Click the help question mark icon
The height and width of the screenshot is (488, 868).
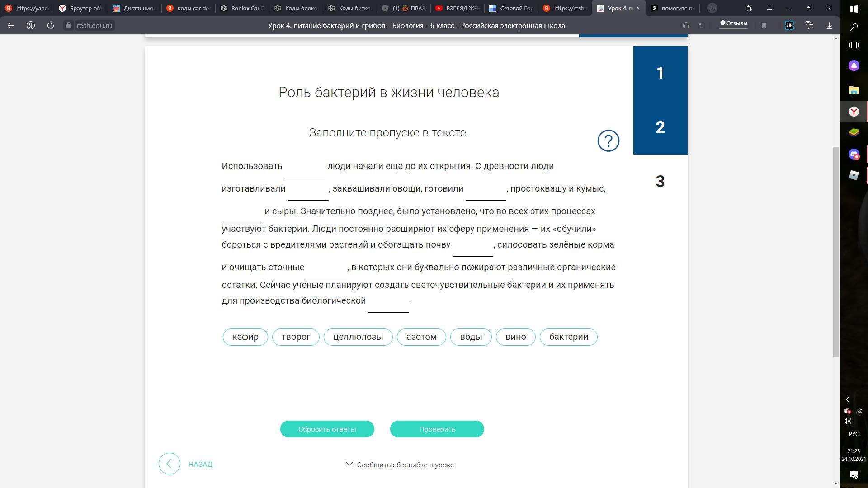[608, 141]
